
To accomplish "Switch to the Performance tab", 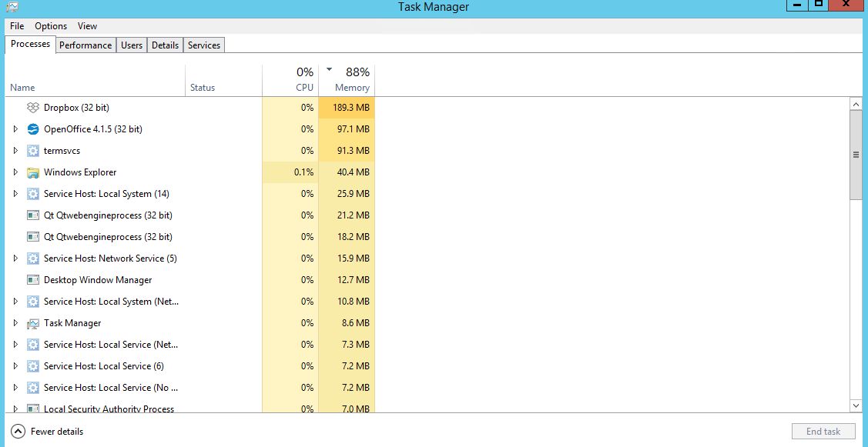I will 85,45.
